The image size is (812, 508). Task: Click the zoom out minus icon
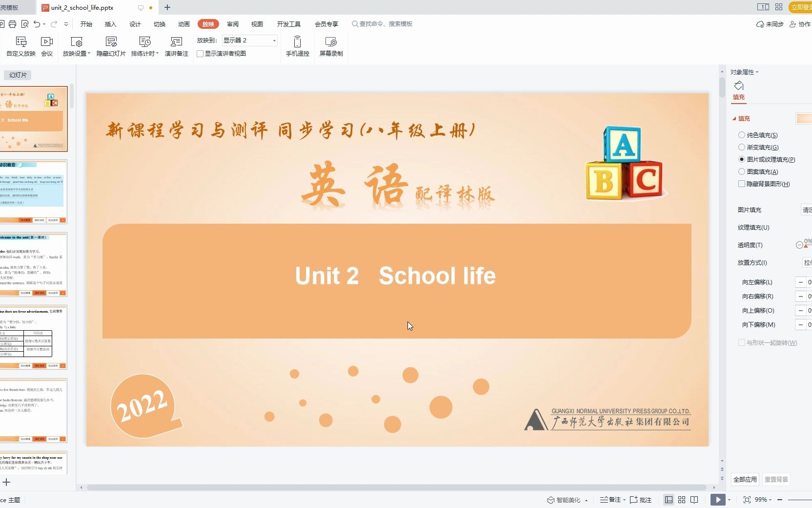click(780, 500)
